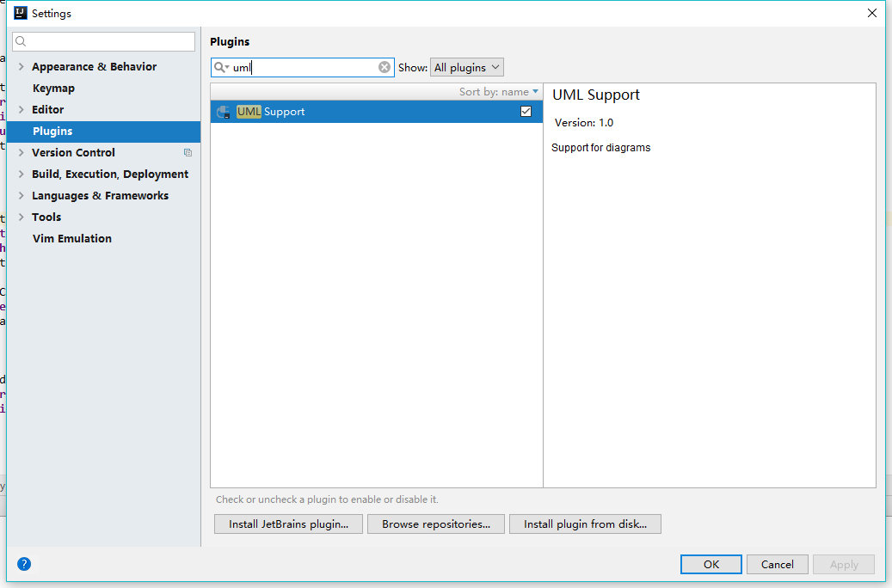Expand the Version Control settings node
This screenshot has height=588, width=892.
coord(21,152)
